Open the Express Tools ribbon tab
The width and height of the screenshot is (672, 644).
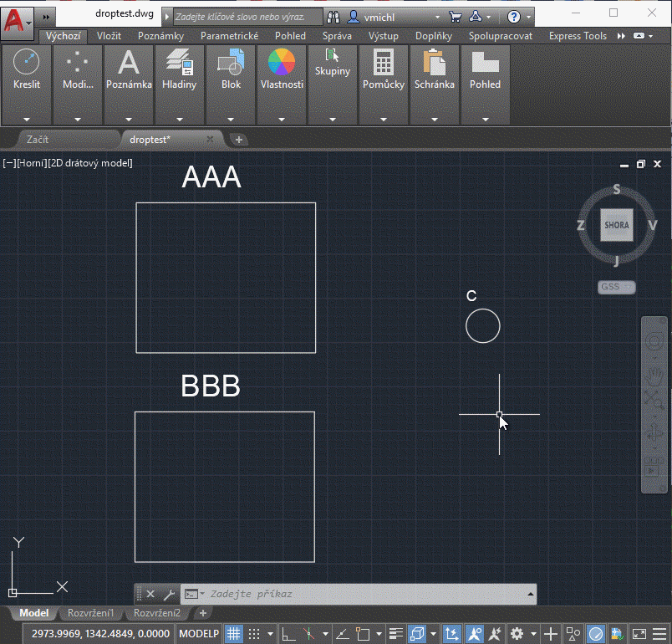(578, 36)
